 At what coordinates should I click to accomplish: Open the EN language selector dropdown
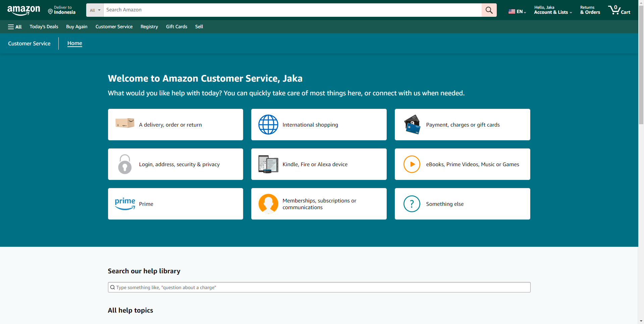[x=517, y=11]
